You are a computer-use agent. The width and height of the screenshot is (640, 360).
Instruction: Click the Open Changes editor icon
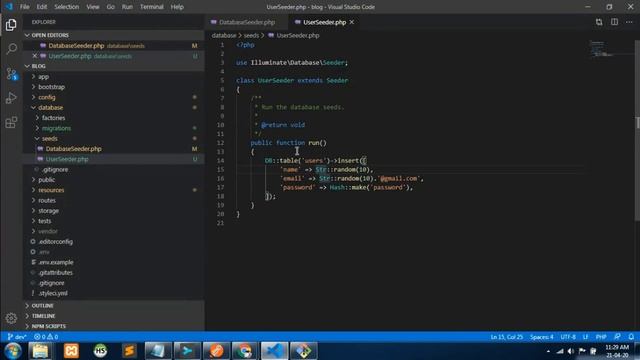pyautogui.click(x=599, y=22)
